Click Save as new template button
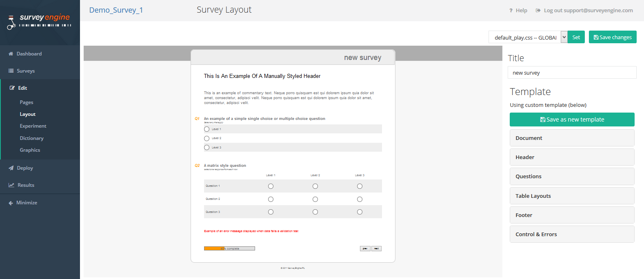 [572, 120]
